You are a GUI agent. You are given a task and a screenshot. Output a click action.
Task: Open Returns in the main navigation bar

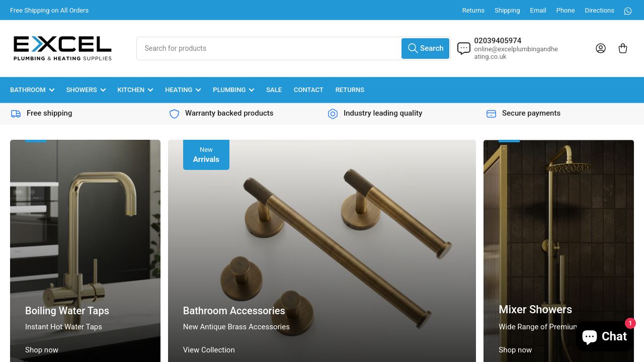pyautogui.click(x=350, y=90)
